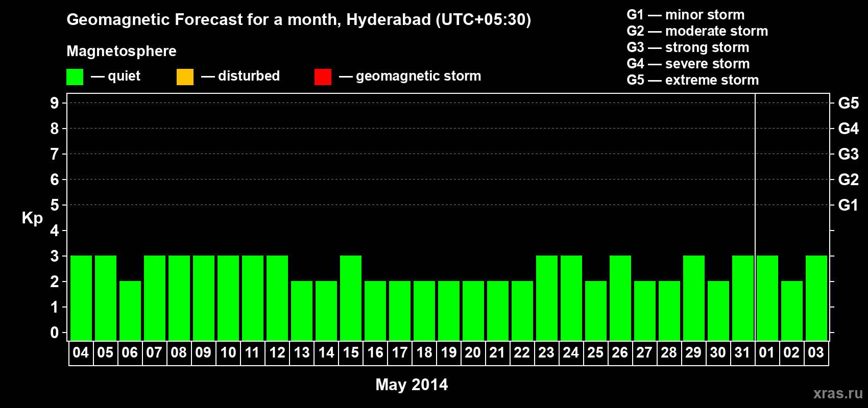The height and width of the screenshot is (408, 868).
Task: Click the 'G4 — severe storm' legend line
Action: (688, 64)
